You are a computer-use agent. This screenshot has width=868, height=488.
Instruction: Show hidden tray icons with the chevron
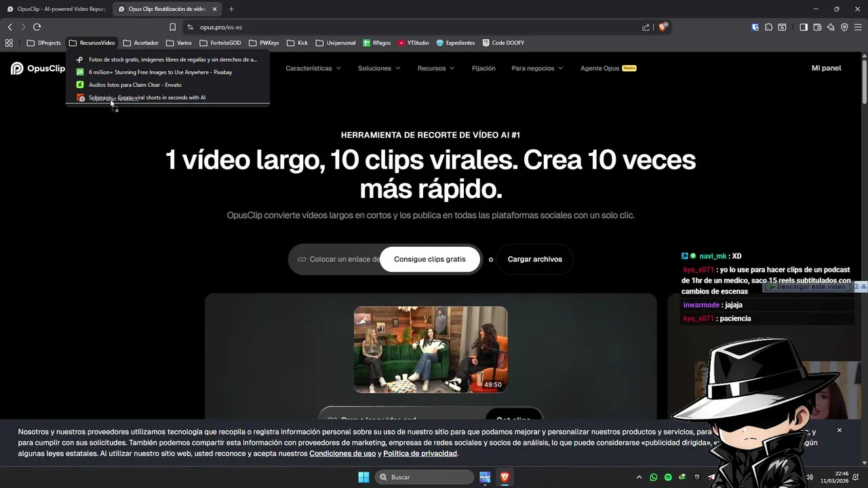tap(639, 477)
